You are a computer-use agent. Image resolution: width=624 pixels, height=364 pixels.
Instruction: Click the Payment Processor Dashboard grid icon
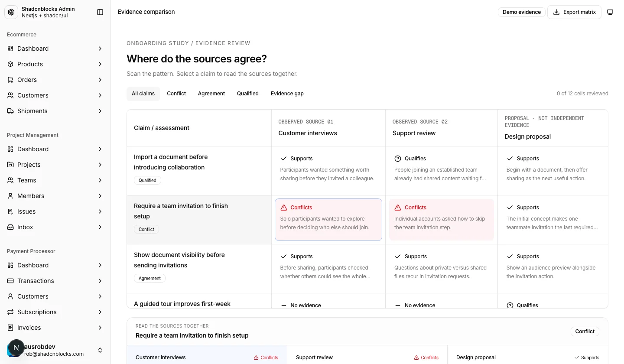click(10, 265)
